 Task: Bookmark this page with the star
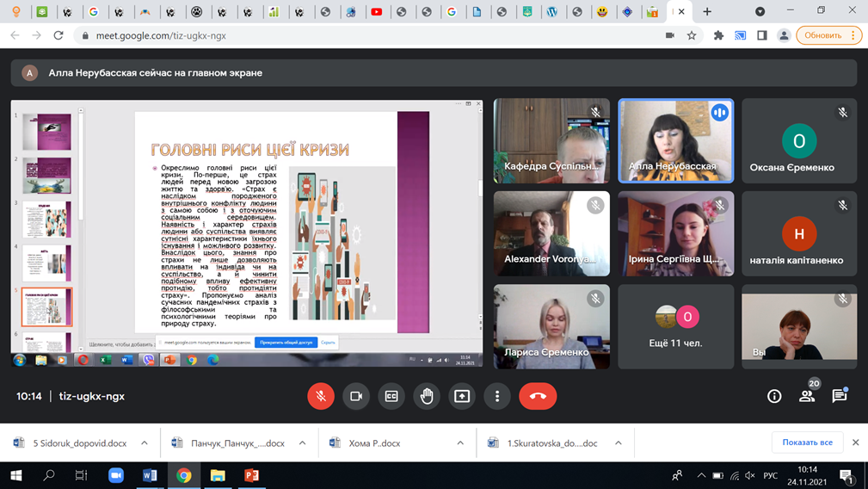(692, 35)
